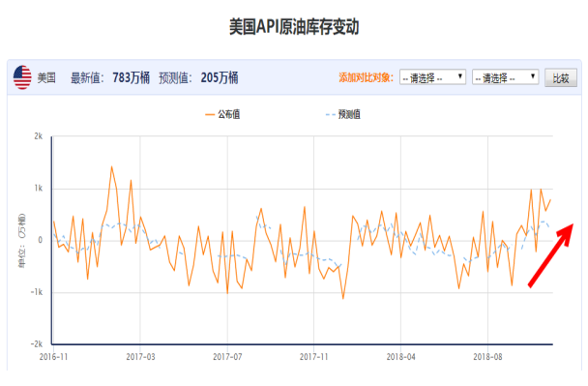Click the 1k y-axis label
The height and width of the screenshot is (386, 588).
[x=39, y=189]
